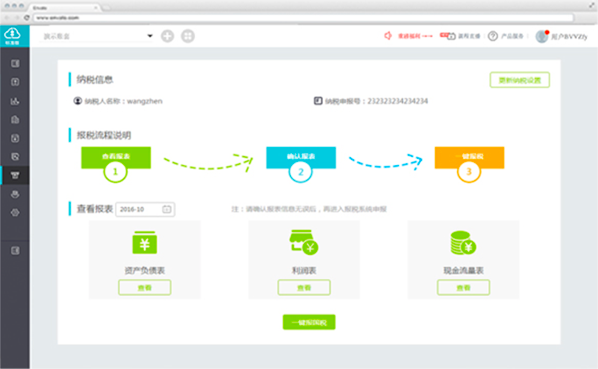This screenshot has width=598, height=369.
Task: Click the cloud logo in top-left corner
Action: click(x=13, y=35)
